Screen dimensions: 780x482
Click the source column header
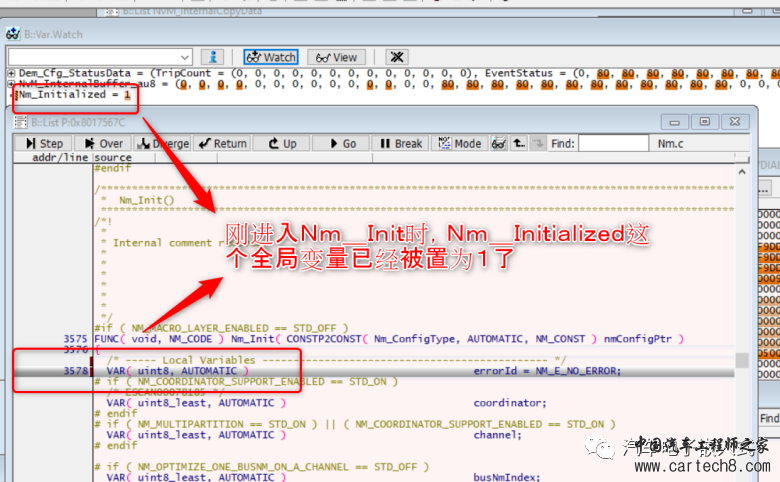pyautogui.click(x=113, y=157)
